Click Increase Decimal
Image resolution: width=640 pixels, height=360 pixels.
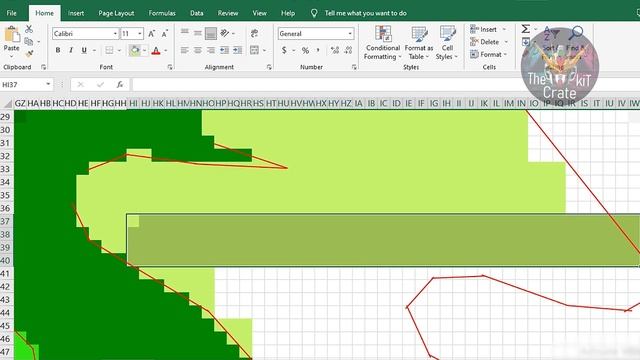click(x=335, y=50)
